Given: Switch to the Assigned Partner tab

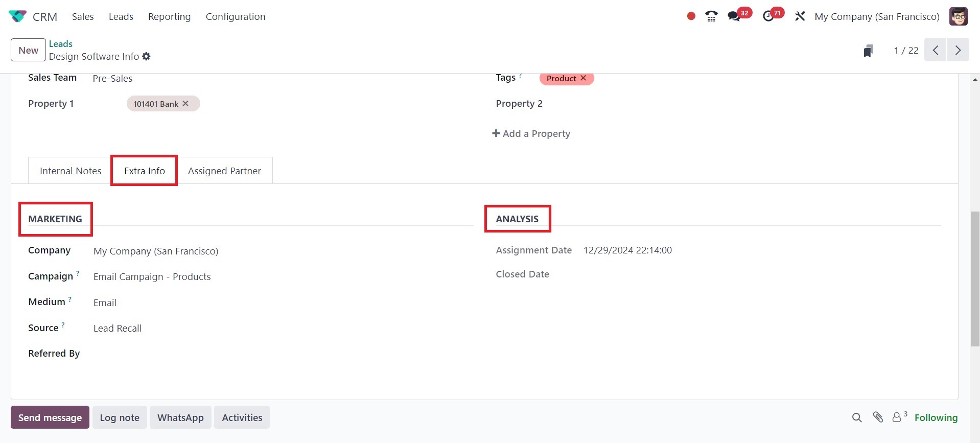Looking at the screenshot, I should (224, 171).
